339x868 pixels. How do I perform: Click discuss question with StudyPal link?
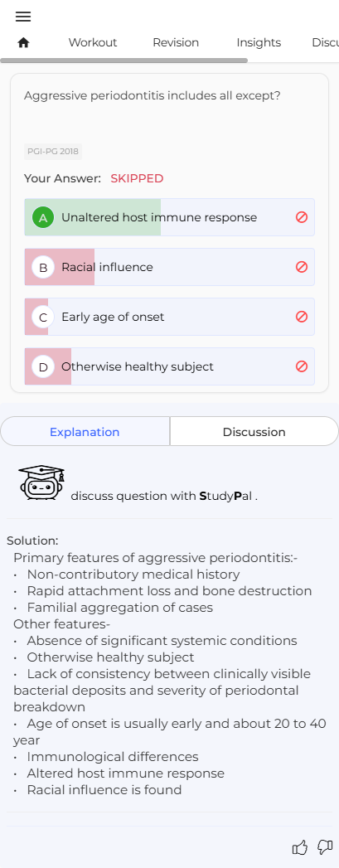(x=164, y=496)
